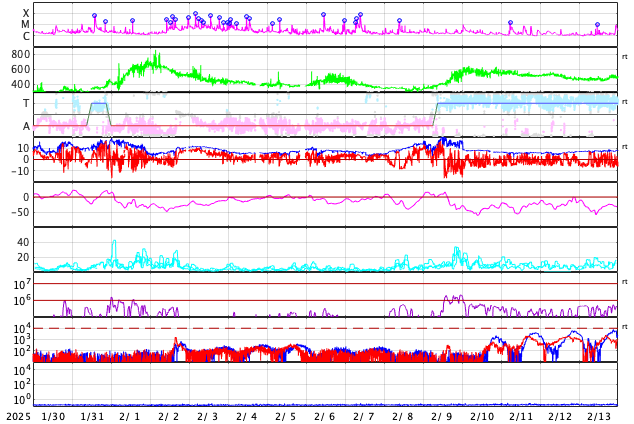Click the 2/ 2 date label
This screenshot has width=634, height=424.
click(x=169, y=416)
